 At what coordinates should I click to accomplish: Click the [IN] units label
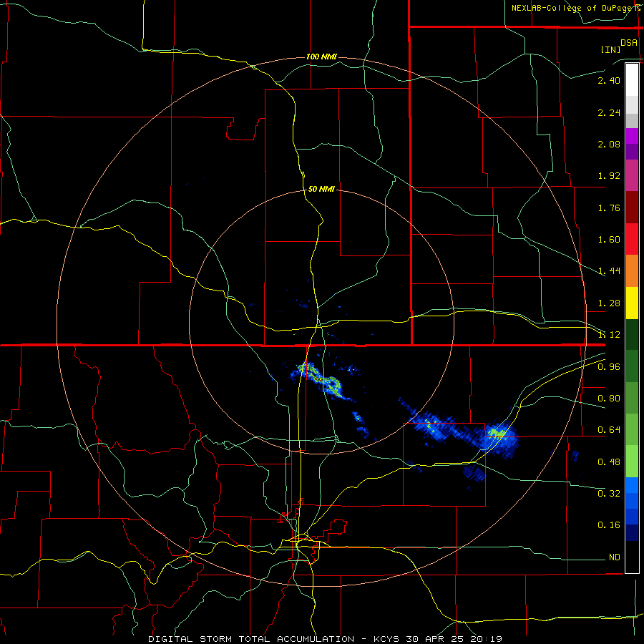(x=610, y=49)
